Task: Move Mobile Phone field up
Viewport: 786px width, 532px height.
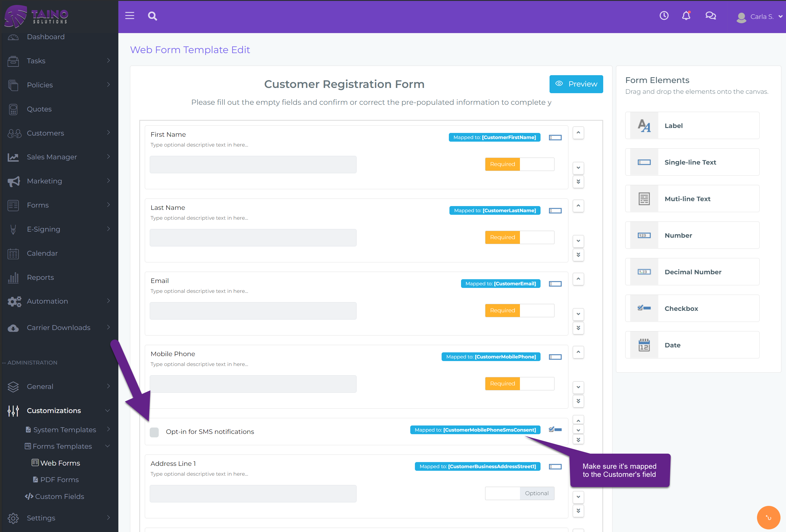Action: point(578,352)
